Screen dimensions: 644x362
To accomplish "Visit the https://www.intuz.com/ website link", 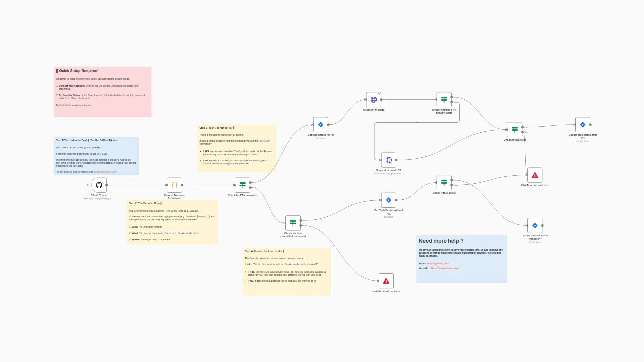I will (444, 268).
